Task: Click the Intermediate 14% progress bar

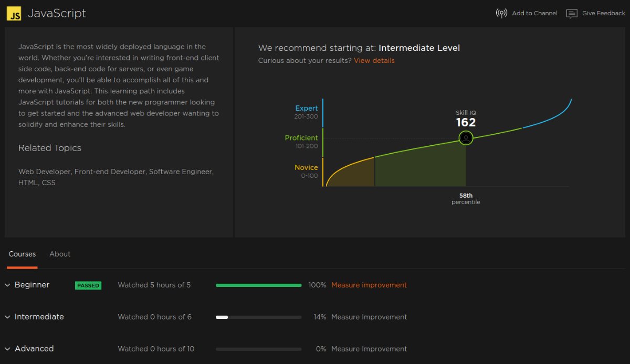Action: click(x=258, y=317)
